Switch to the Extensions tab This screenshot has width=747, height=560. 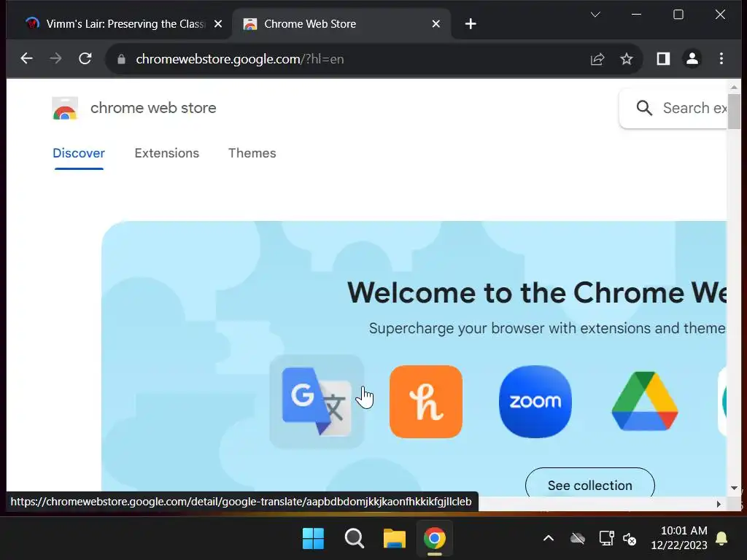pos(167,153)
